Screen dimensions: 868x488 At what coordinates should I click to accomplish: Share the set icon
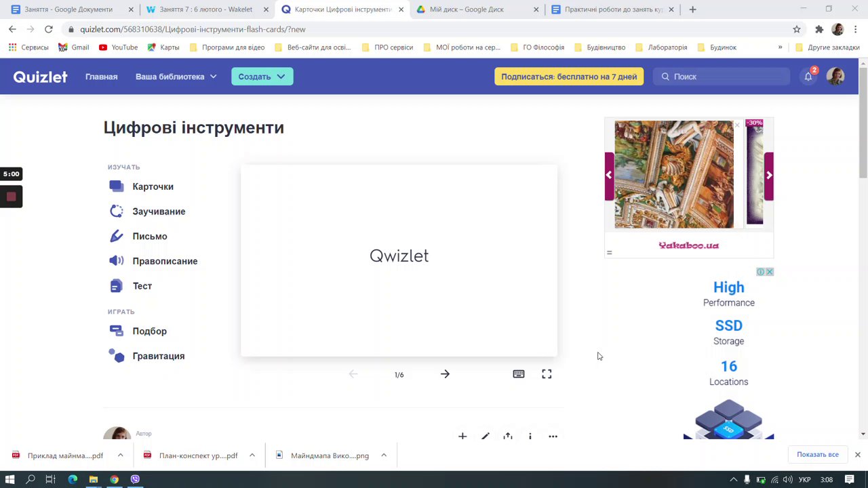(508, 436)
